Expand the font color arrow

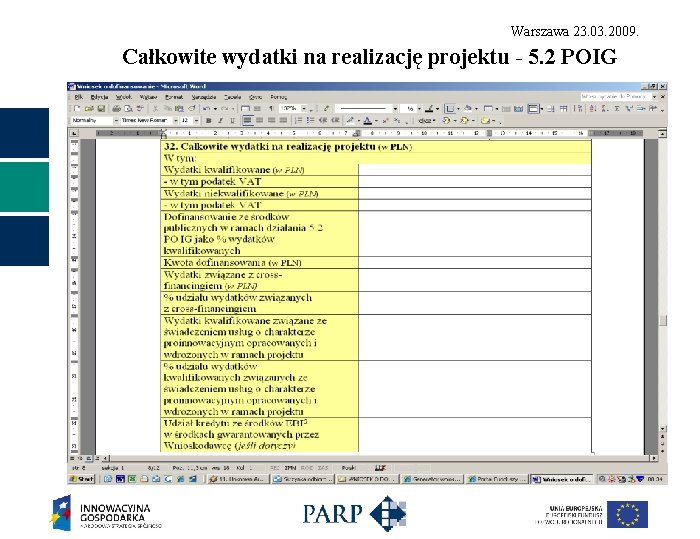(x=376, y=120)
